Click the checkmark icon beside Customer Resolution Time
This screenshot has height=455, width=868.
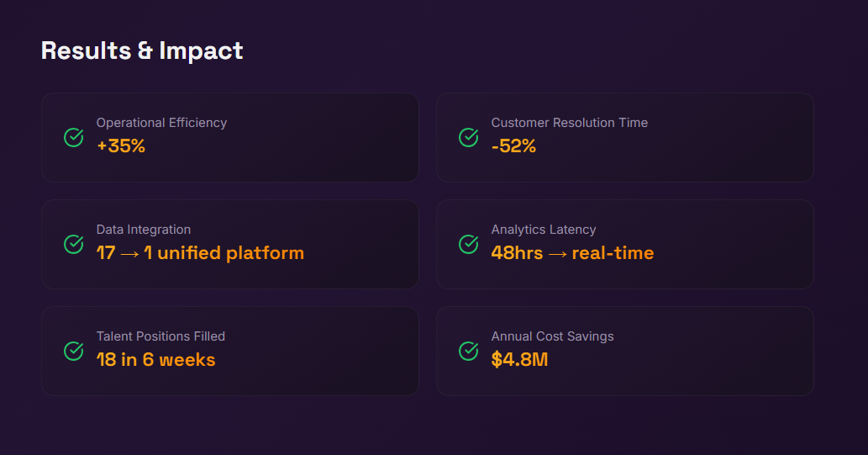[469, 137]
